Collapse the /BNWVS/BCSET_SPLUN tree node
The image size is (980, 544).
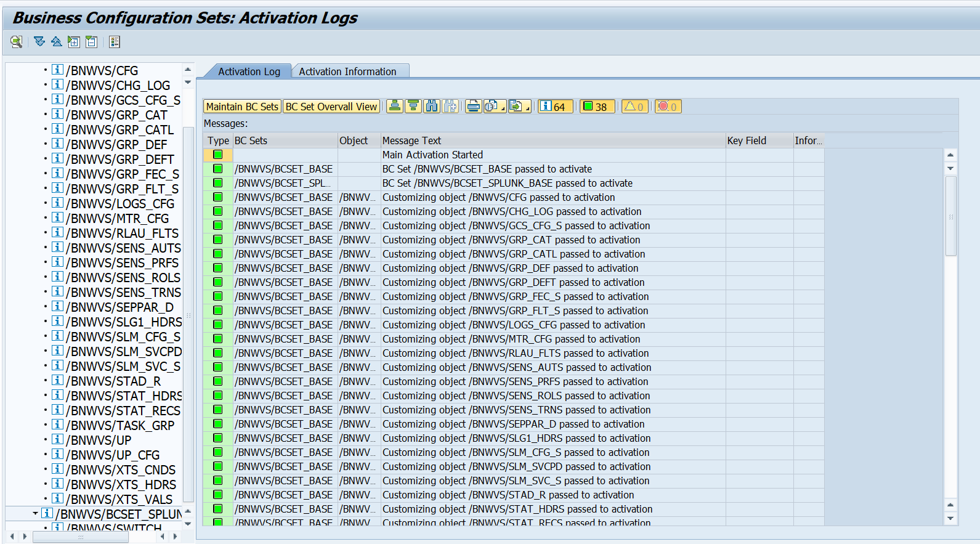[x=36, y=513]
